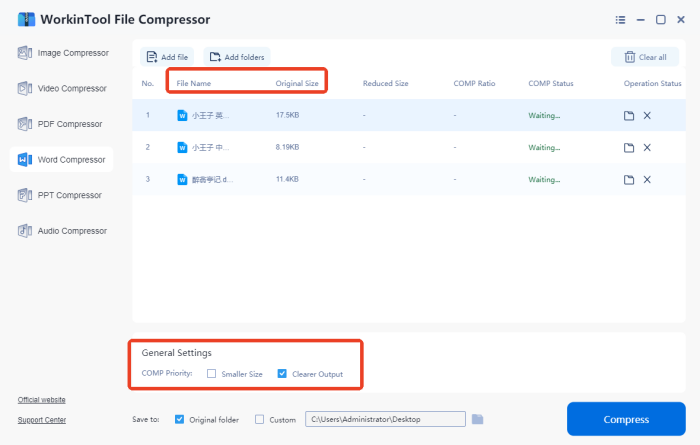Image resolution: width=700 pixels, height=445 pixels.
Task: Open folder icon for third file row
Action: [x=629, y=180]
